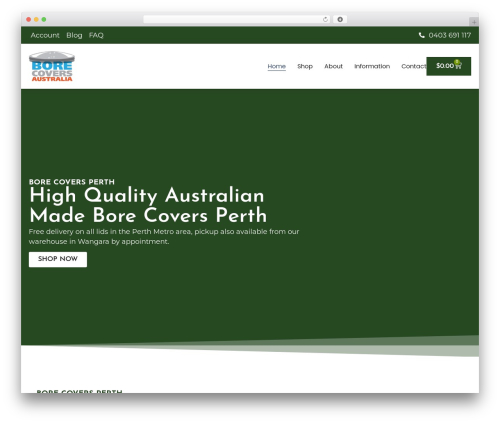The width and height of the screenshot is (500, 423).
Task: Open the Shop menu item
Action: (305, 66)
